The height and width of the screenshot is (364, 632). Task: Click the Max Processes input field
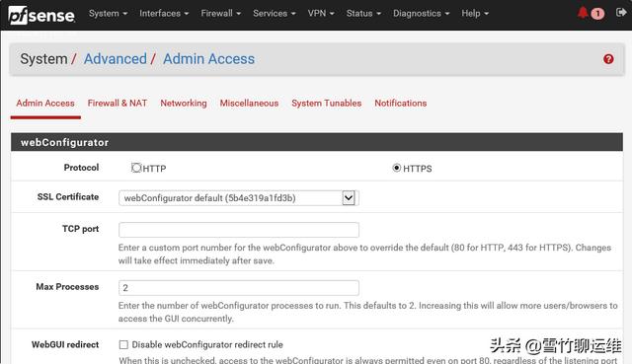(239, 287)
